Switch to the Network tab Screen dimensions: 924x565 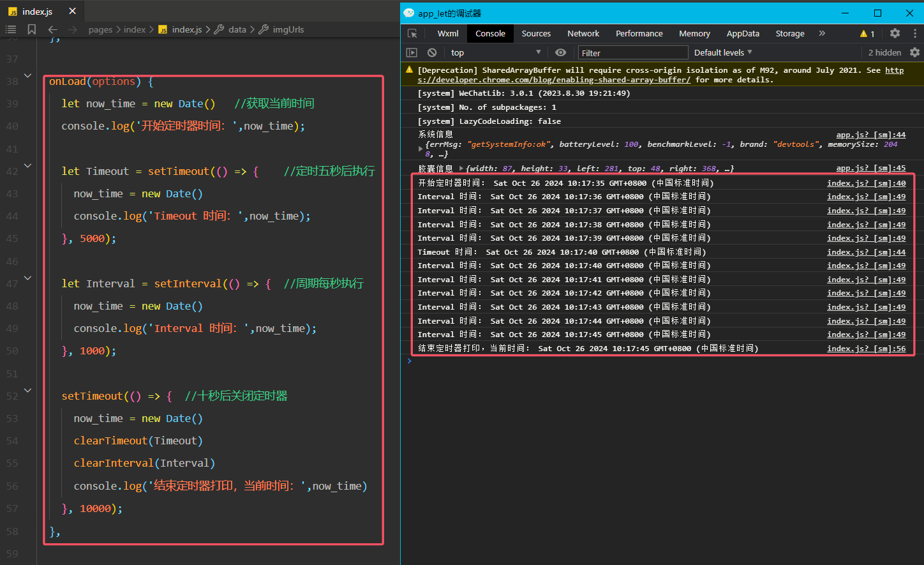click(x=583, y=33)
